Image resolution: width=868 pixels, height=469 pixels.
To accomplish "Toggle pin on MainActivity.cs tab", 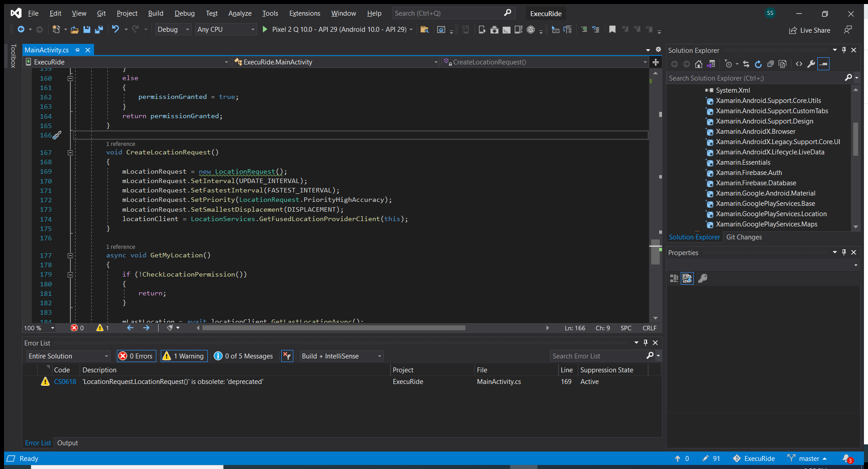I will pyautogui.click(x=77, y=50).
